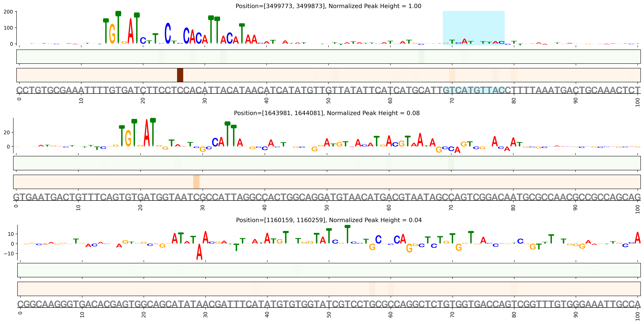Viewport: 644px width, 324px height.
Task: Click y-axis tick label 10 in bottom plot
Action: click(11, 234)
